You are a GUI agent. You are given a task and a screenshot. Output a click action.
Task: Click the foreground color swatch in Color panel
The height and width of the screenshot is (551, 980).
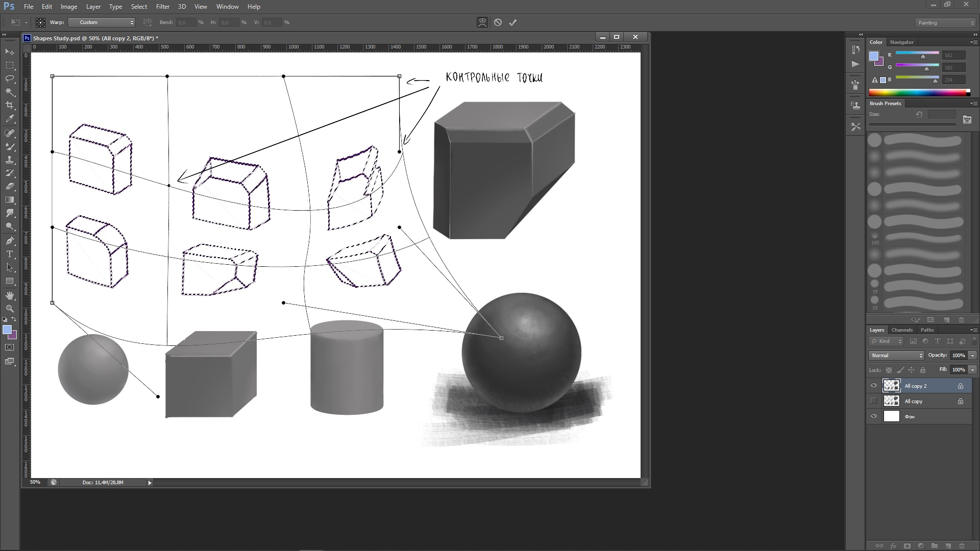874,56
